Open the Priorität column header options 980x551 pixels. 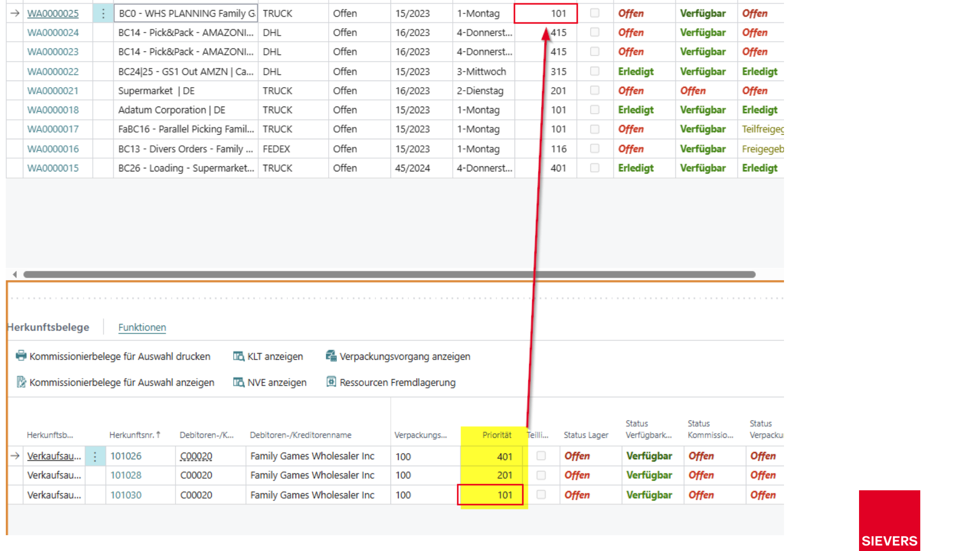[x=497, y=435]
